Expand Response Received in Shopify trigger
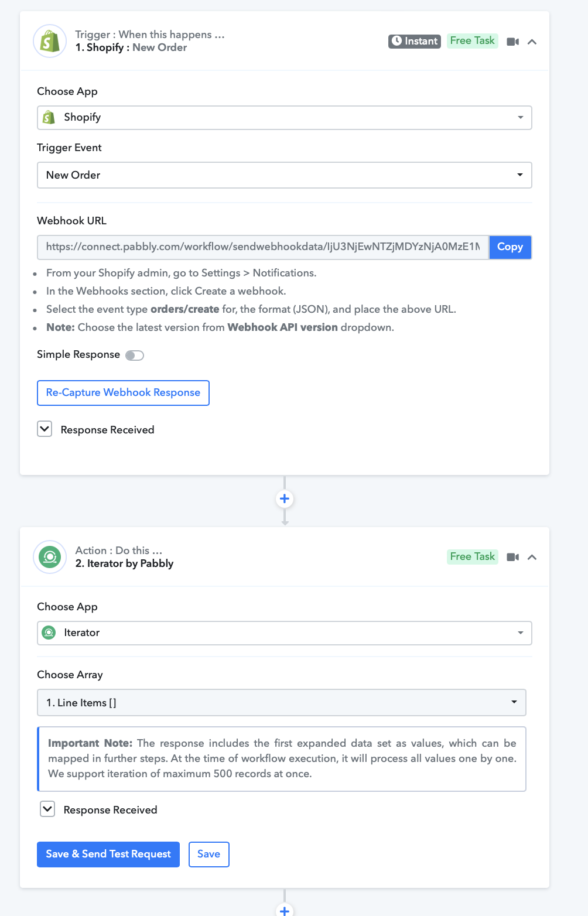 [x=45, y=429]
